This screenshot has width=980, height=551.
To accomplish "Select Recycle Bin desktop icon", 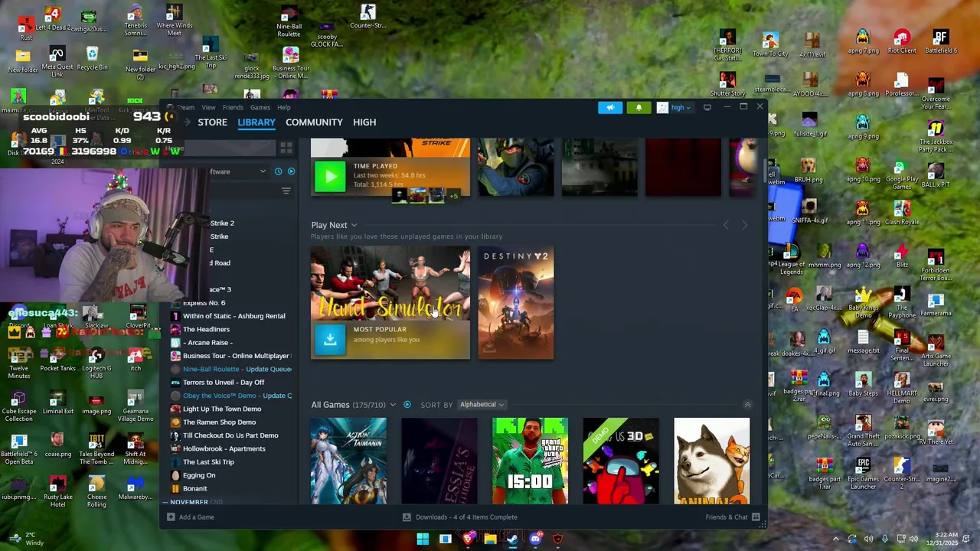I will (92, 59).
